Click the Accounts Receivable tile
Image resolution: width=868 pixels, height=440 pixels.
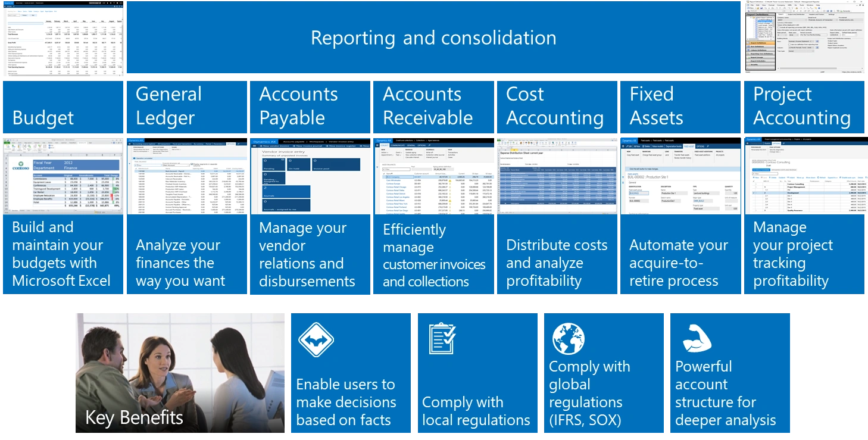(433, 108)
